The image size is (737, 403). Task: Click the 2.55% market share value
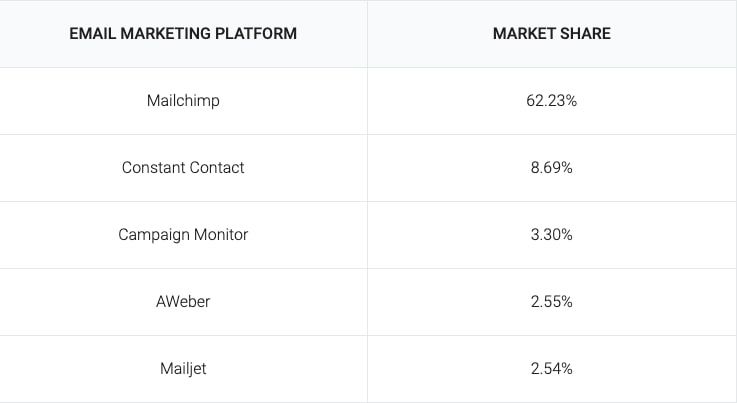[x=551, y=301]
